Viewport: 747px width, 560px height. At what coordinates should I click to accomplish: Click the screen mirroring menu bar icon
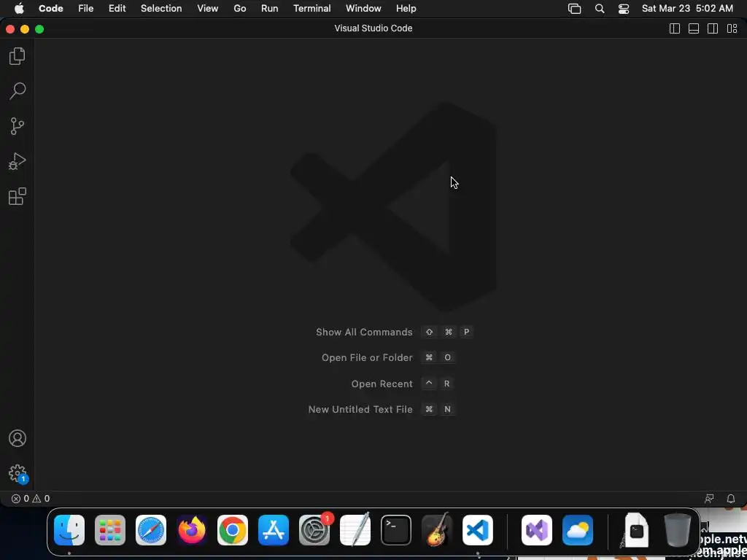[x=575, y=9]
